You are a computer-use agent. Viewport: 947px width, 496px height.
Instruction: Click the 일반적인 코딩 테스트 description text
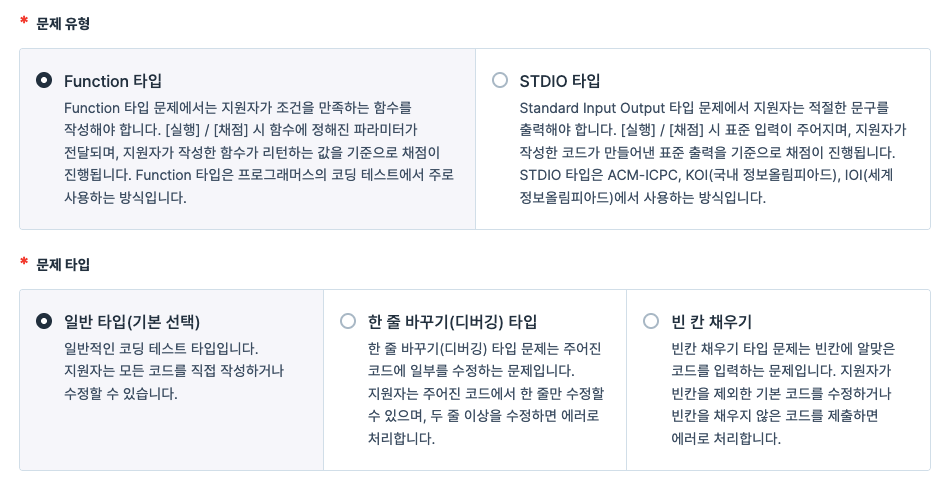click(x=174, y=371)
